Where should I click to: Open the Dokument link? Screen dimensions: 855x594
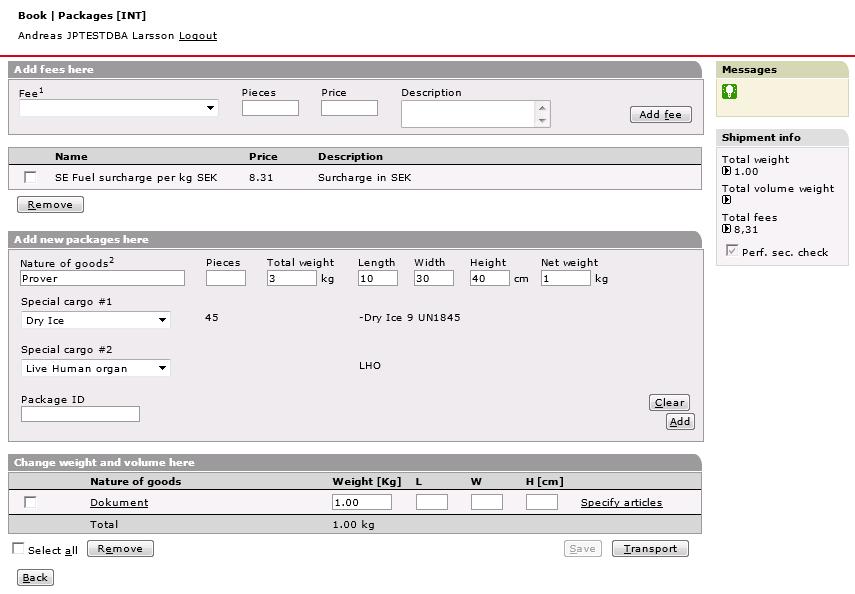point(119,502)
